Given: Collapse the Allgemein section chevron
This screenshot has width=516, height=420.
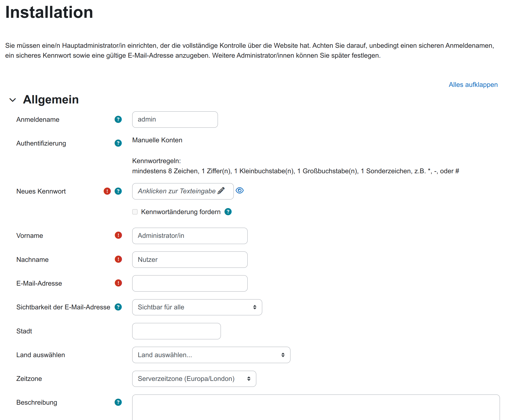Looking at the screenshot, I should click(13, 100).
